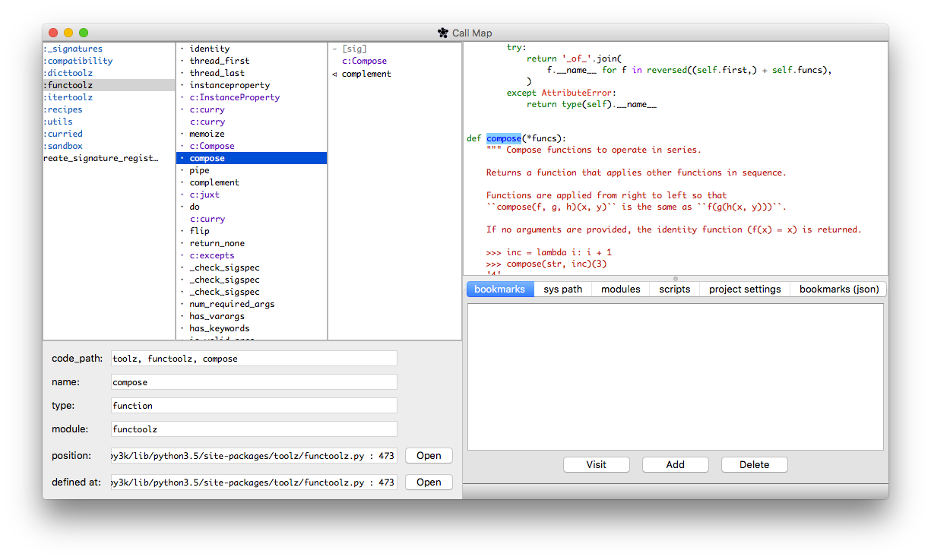Image resolution: width=931 pixels, height=560 pixels.
Task: Collapse the [sig] group in third column
Action: [x=334, y=49]
